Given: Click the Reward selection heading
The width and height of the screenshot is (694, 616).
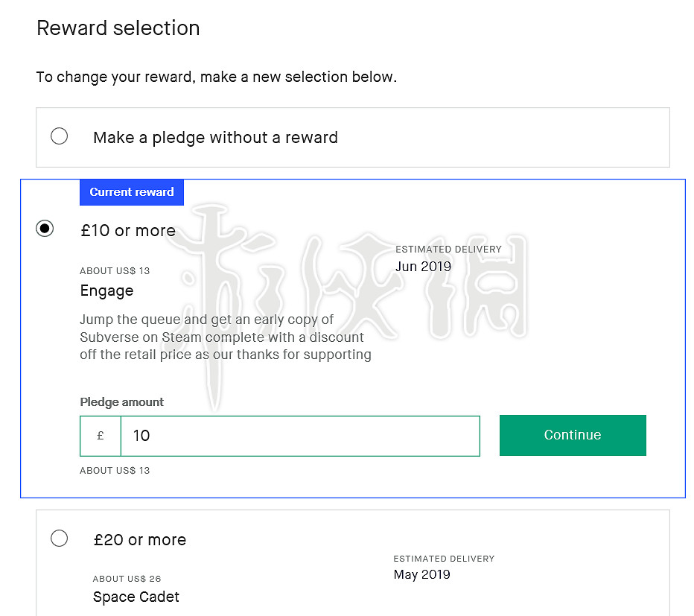Looking at the screenshot, I should coord(118,28).
